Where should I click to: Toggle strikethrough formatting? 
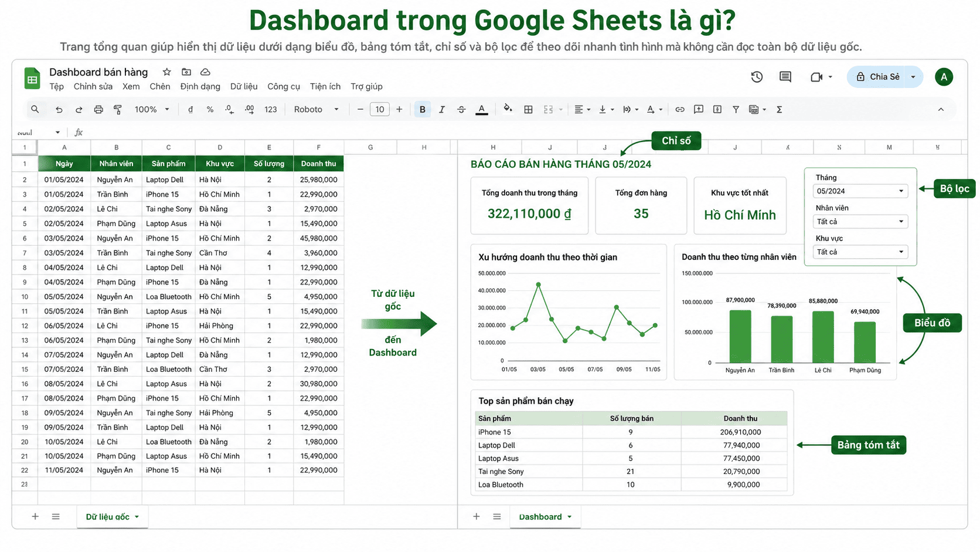(461, 110)
